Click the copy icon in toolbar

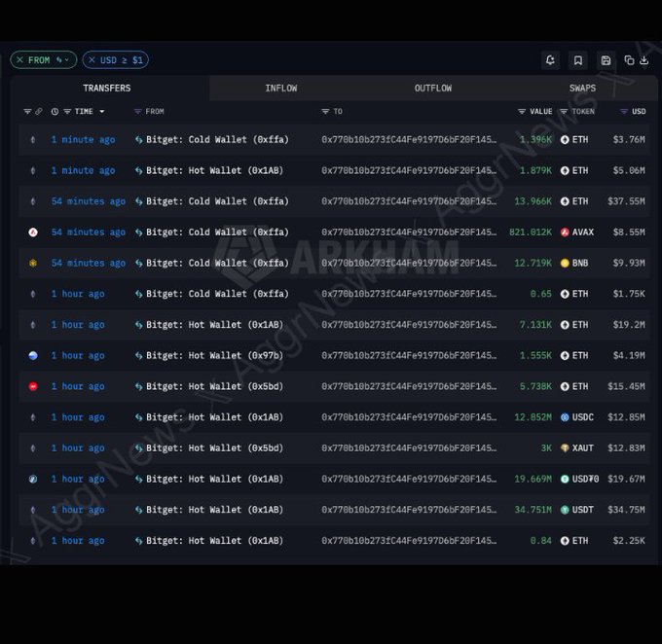point(629,60)
